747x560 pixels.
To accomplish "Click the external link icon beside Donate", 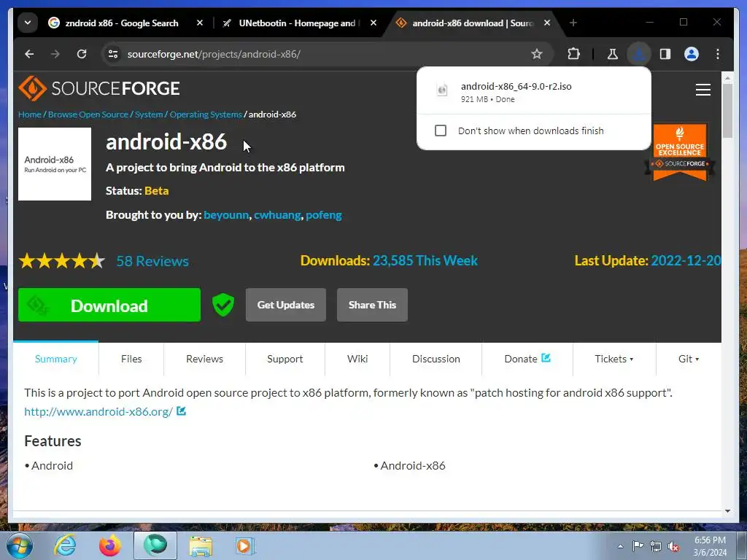I will [x=546, y=357].
